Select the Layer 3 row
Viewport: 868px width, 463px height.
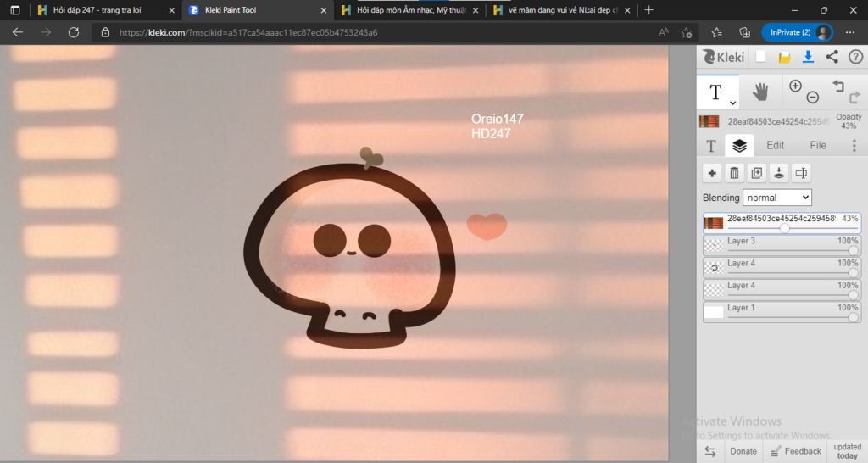(782, 245)
